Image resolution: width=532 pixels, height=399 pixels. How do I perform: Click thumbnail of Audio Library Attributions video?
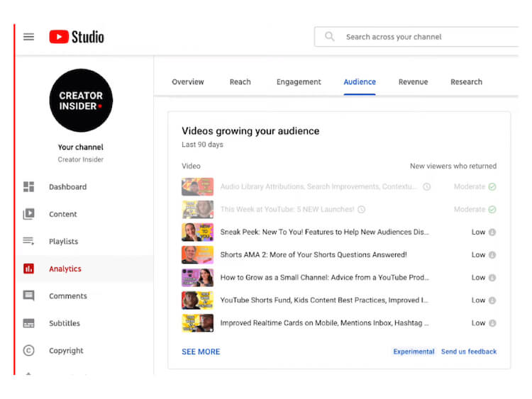coord(197,187)
